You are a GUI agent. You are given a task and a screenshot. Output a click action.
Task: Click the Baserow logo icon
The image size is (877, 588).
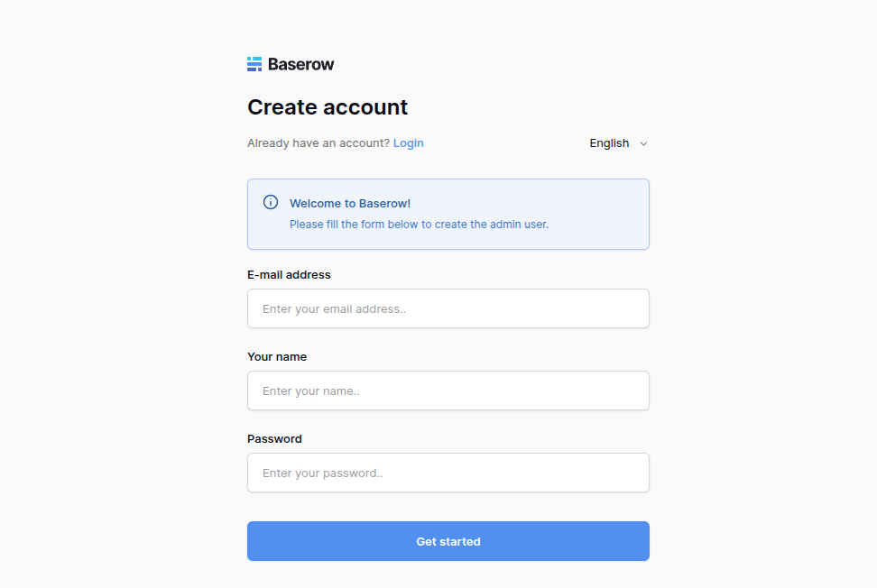click(x=254, y=64)
